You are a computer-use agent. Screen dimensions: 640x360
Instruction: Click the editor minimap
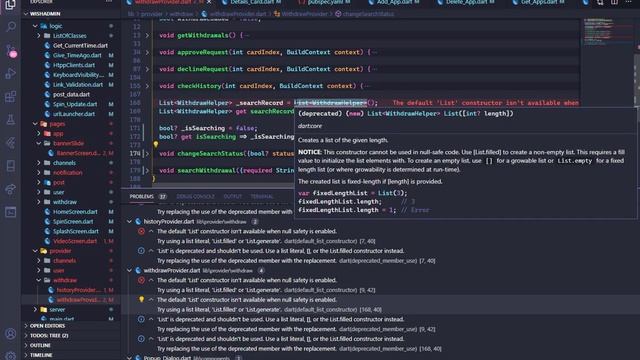607,32
